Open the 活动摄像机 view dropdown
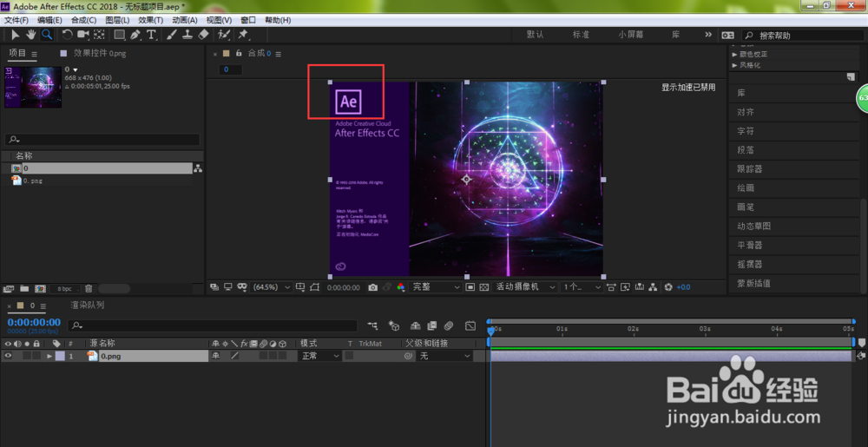This screenshot has height=447, width=868. tap(525, 287)
